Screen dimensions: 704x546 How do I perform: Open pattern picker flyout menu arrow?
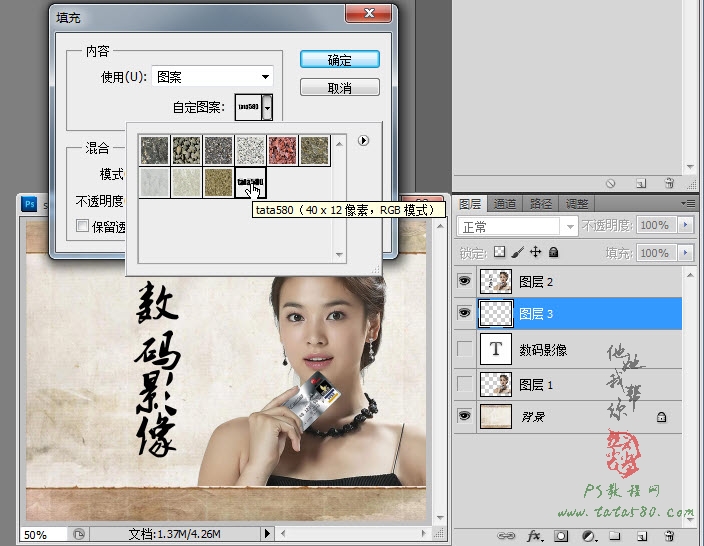[x=363, y=141]
